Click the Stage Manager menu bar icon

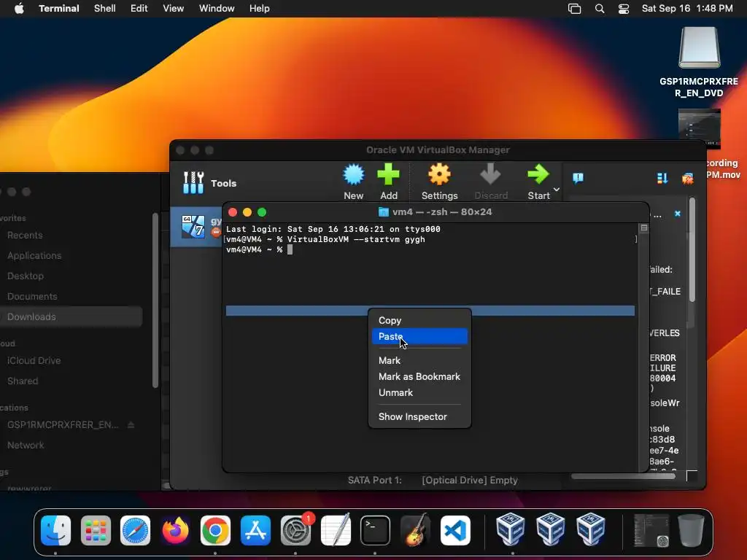(x=575, y=9)
